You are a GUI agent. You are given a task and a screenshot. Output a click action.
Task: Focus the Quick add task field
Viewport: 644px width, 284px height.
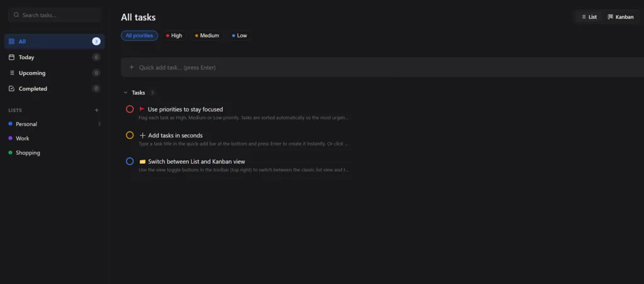pyautogui.click(x=382, y=67)
